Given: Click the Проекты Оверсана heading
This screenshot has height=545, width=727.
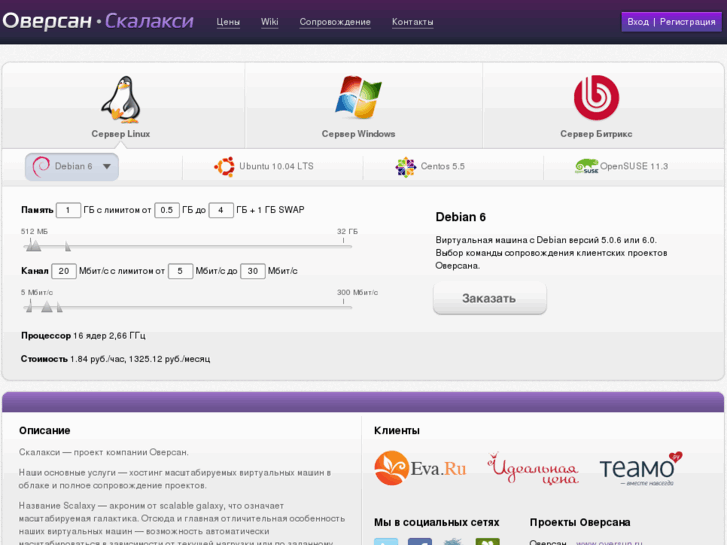Looking at the screenshot, I should (580, 522).
